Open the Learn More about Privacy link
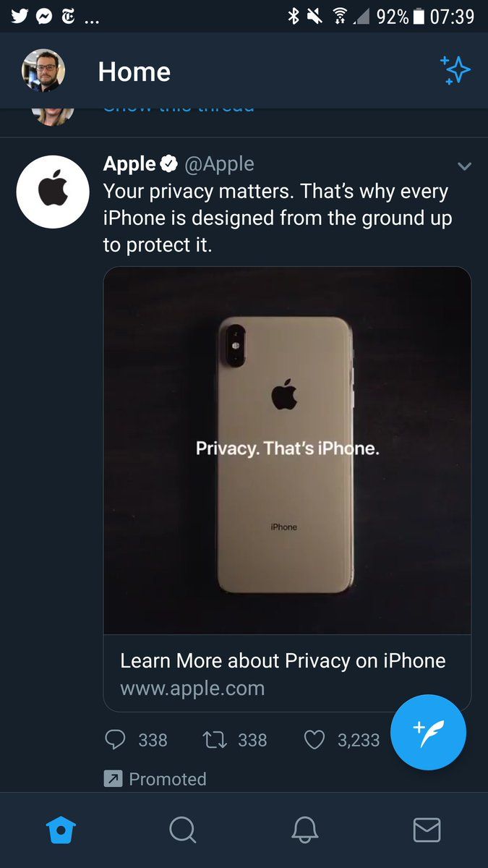 click(283, 660)
